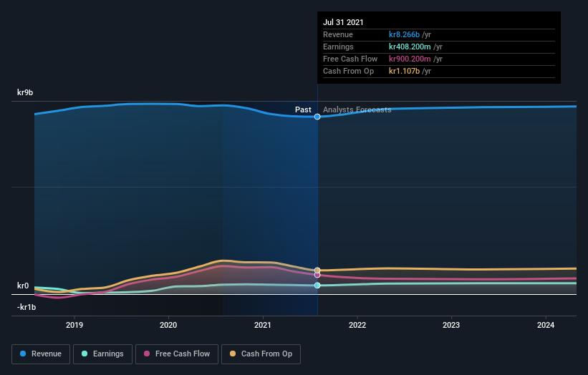Click the pink Free Cash Flow data point
The image size is (588, 375).
(x=317, y=275)
